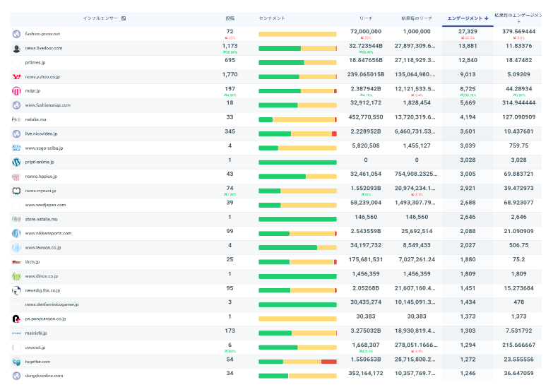This screenshot has width=553, height=392.
Task: Click the pink mdpr.jp logo icon
Action: click(16, 91)
